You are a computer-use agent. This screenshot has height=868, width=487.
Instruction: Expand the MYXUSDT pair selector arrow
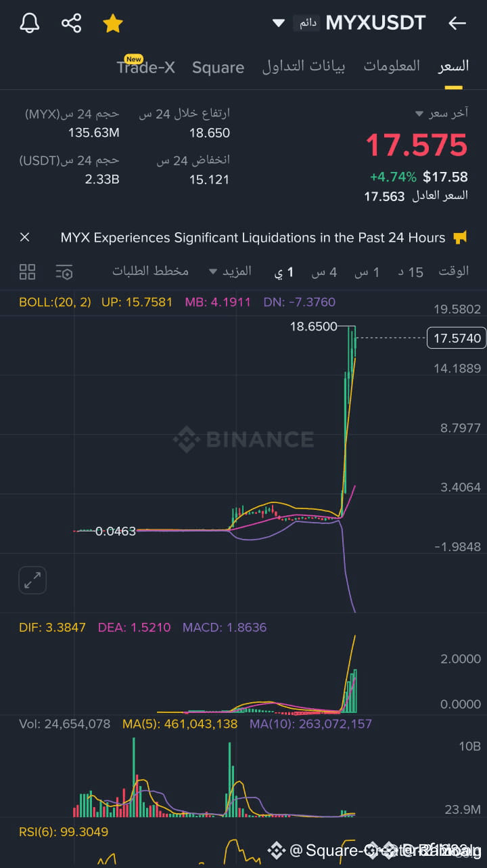pyautogui.click(x=278, y=23)
